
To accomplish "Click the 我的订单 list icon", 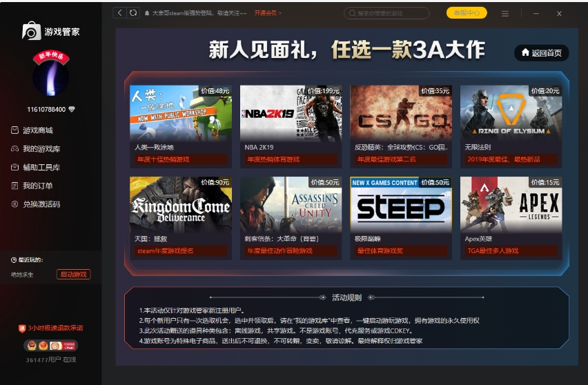I will (x=14, y=186).
